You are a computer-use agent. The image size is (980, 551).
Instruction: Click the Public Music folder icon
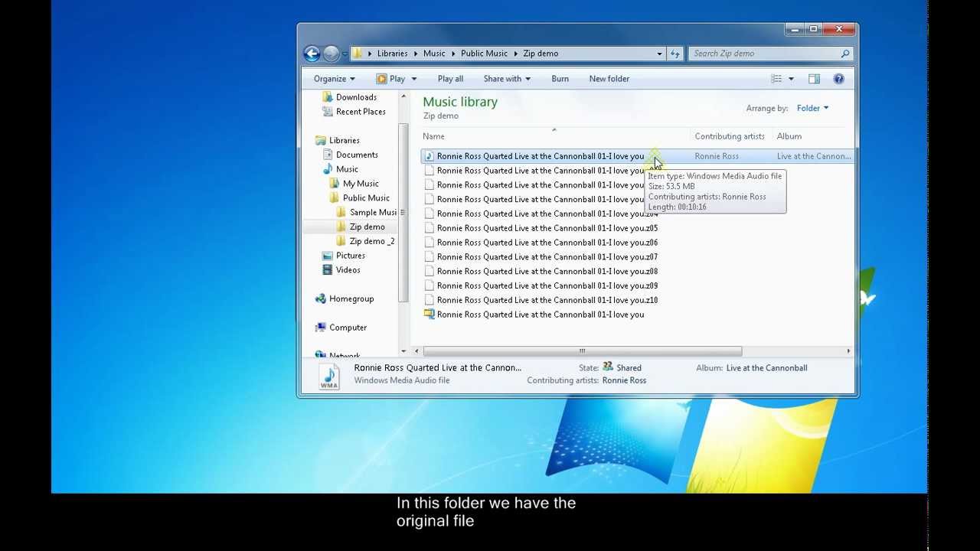[x=335, y=198]
